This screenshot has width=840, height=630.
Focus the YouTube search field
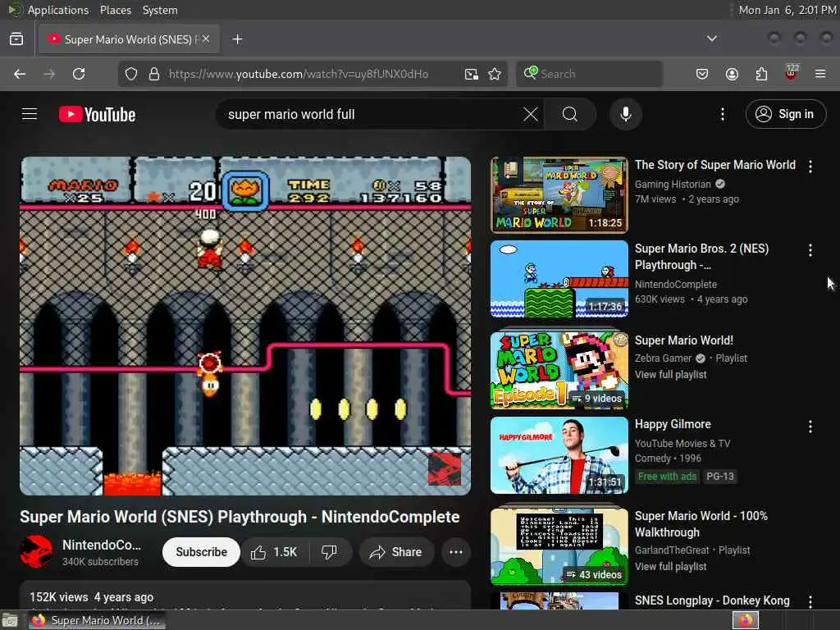click(x=370, y=114)
